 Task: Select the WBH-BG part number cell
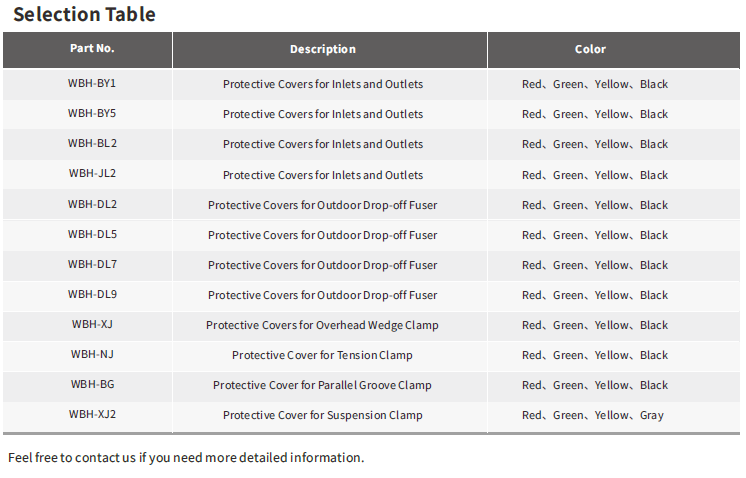[x=92, y=384]
